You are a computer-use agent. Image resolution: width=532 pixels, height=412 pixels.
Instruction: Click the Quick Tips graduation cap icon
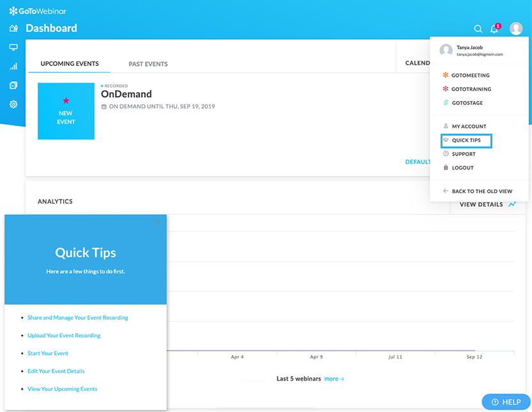pyautogui.click(x=446, y=140)
